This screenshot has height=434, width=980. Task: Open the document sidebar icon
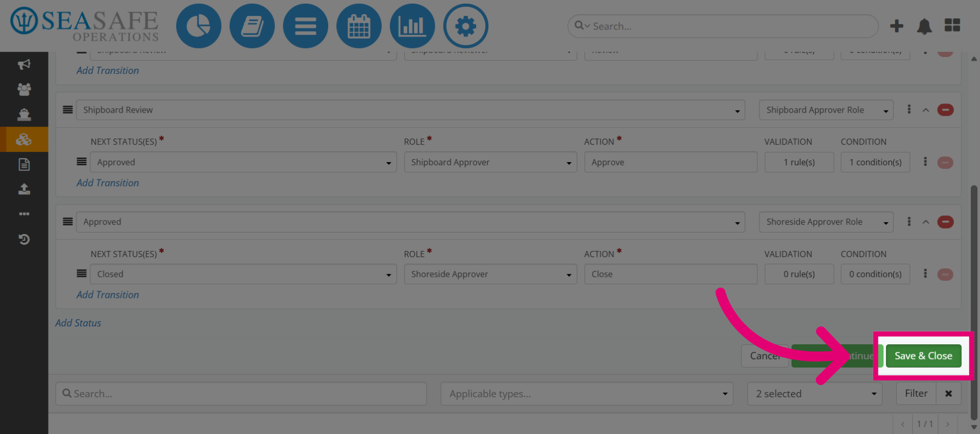click(24, 164)
